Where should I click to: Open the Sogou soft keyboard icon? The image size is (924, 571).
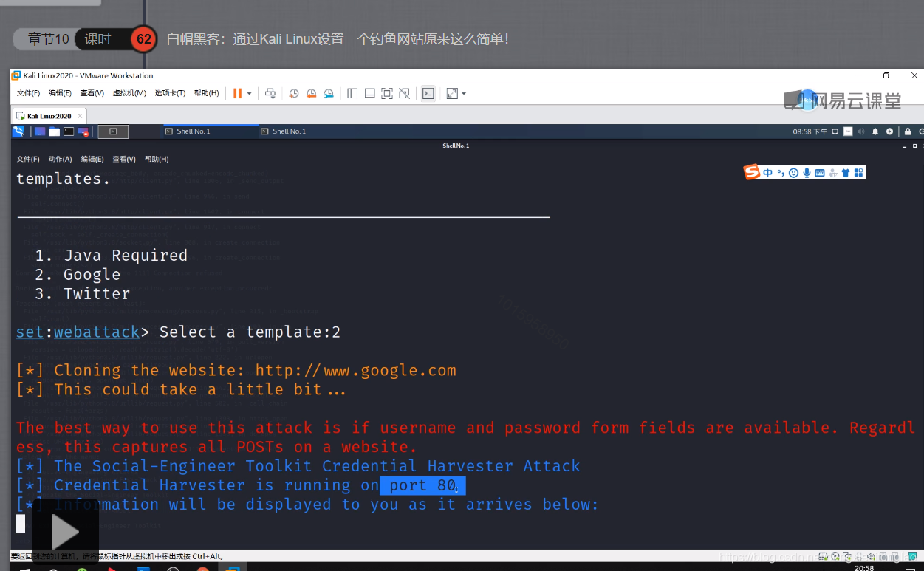pyautogui.click(x=820, y=173)
